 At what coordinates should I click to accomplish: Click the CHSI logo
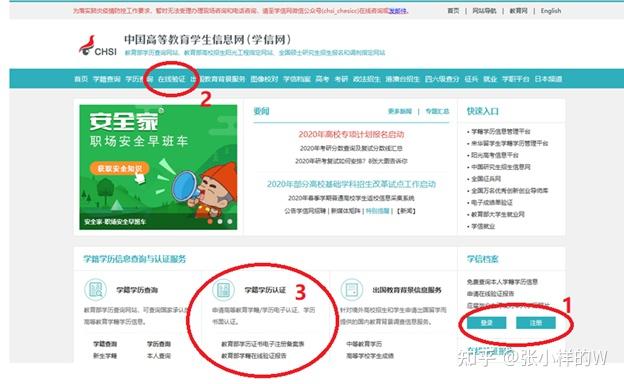tap(98, 46)
